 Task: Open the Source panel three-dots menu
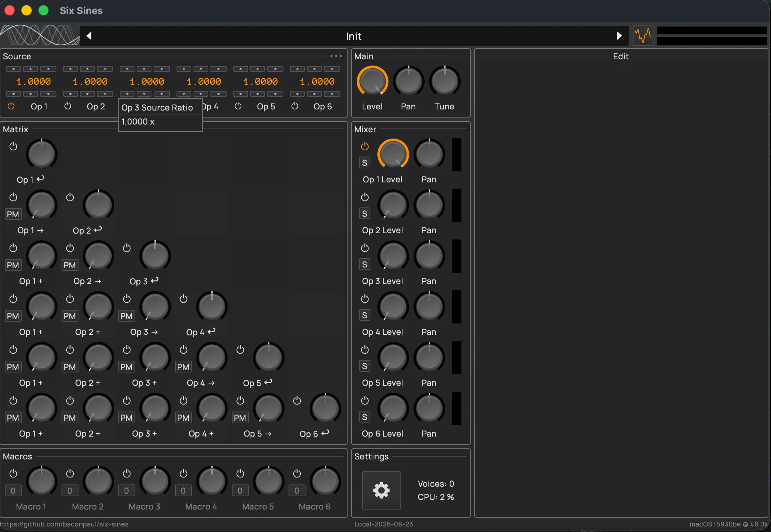point(336,56)
